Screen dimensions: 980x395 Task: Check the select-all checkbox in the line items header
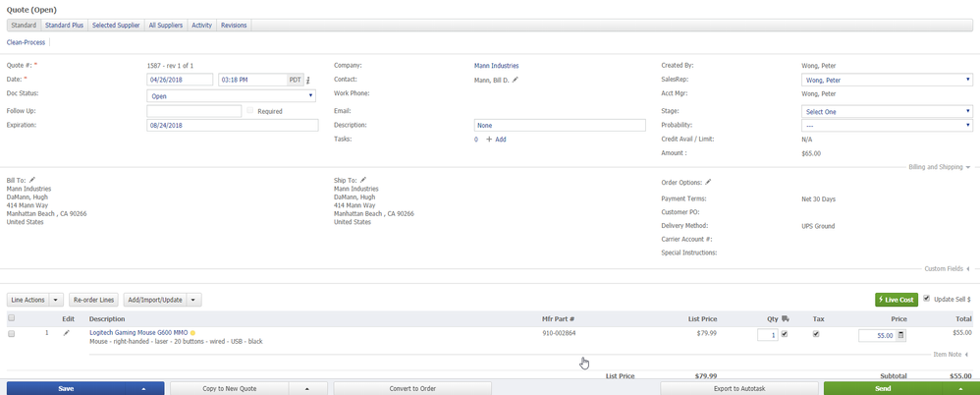12,318
